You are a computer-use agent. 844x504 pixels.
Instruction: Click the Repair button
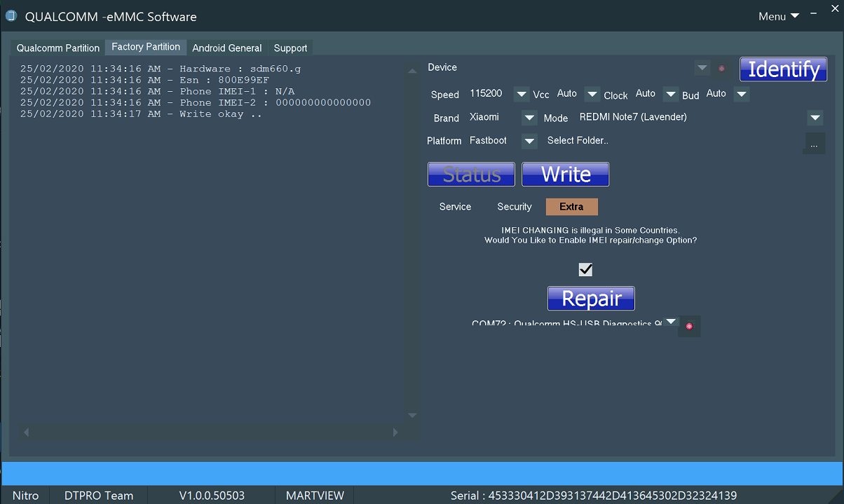tap(591, 299)
